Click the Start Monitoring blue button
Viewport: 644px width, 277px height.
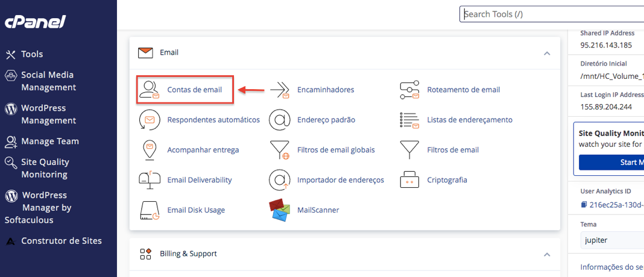(611, 163)
